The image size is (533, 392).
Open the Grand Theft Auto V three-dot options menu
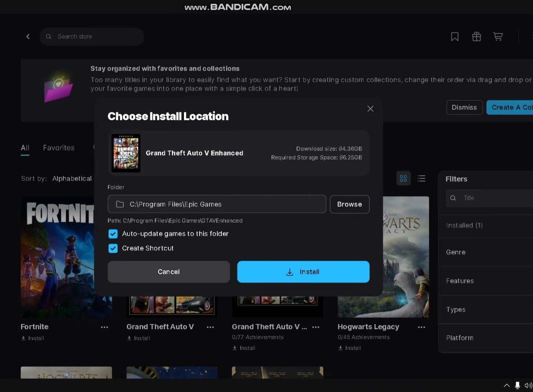[210, 327]
